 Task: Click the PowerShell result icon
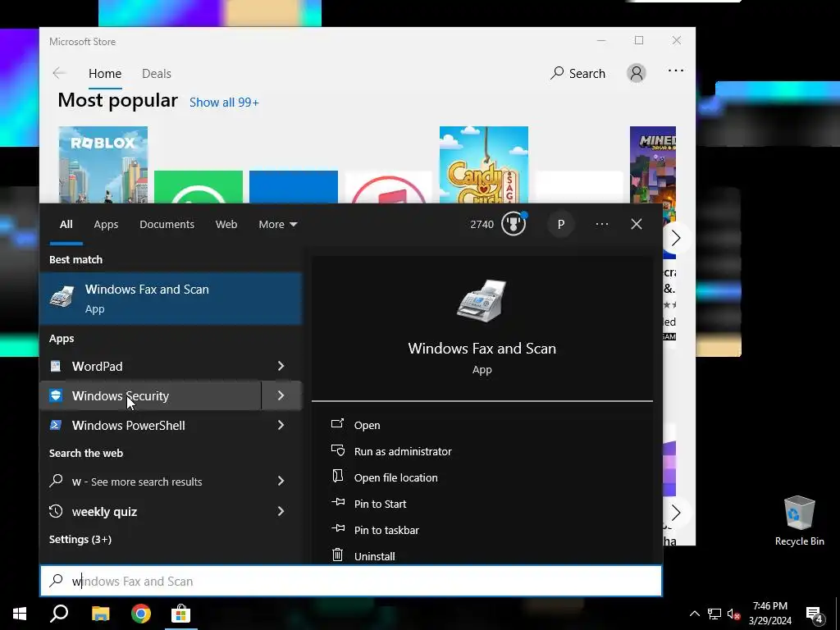56,425
